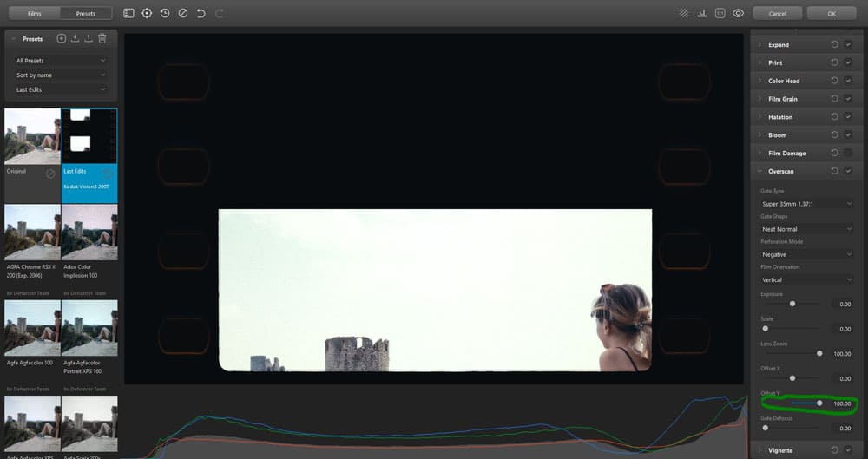Disable the Color Head checkbox

(848, 81)
